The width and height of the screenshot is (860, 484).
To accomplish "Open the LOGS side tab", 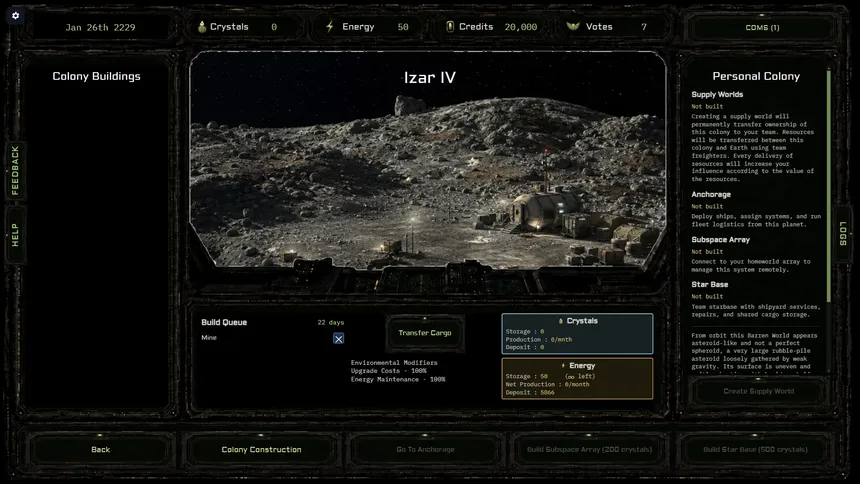I will 843,234.
